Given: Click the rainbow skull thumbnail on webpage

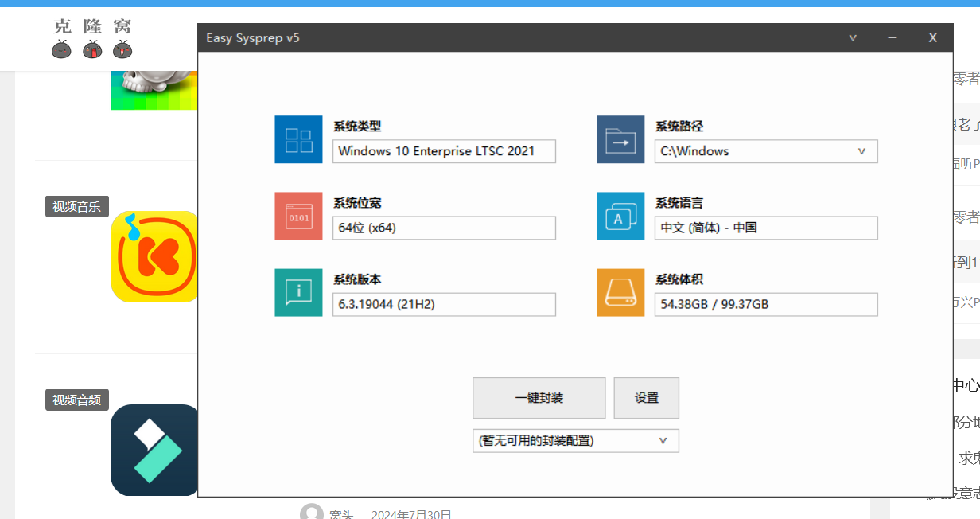Looking at the screenshot, I should 154,89.
